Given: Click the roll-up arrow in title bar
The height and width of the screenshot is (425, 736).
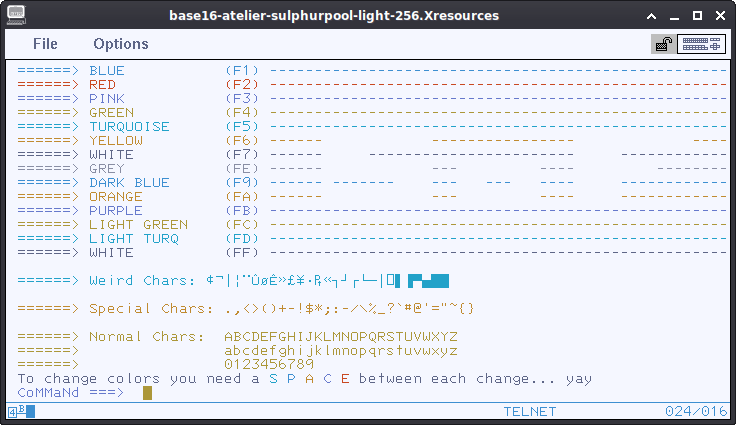Looking at the screenshot, I should tap(652, 16).
